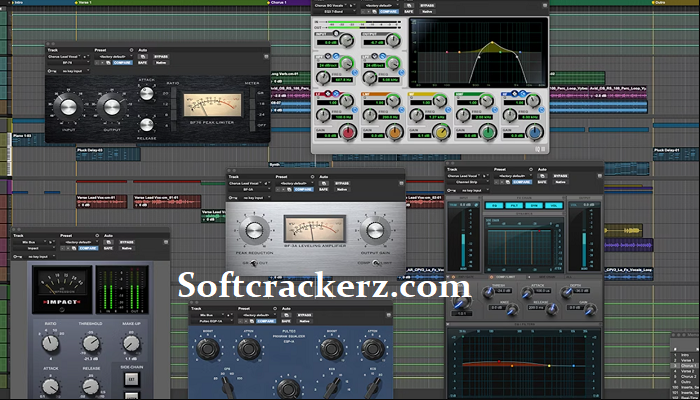Click HF band shape icon in EQ3
The image size is (700, 400).
point(522,94)
